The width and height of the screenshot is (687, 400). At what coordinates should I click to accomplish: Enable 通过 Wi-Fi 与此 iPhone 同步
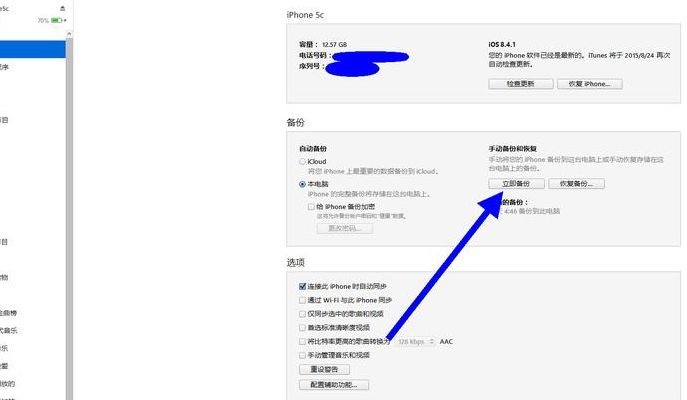click(x=302, y=300)
